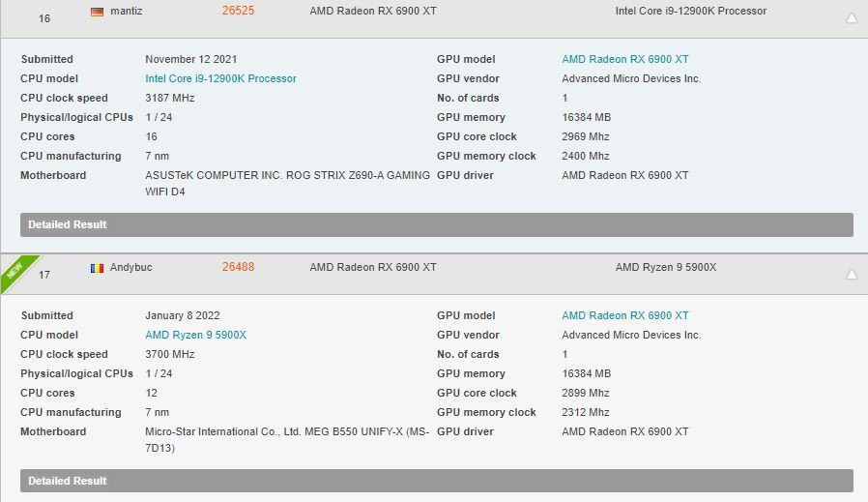Open Detailed Result for Andybuc entry
868x502 pixels.
coord(437,481)
